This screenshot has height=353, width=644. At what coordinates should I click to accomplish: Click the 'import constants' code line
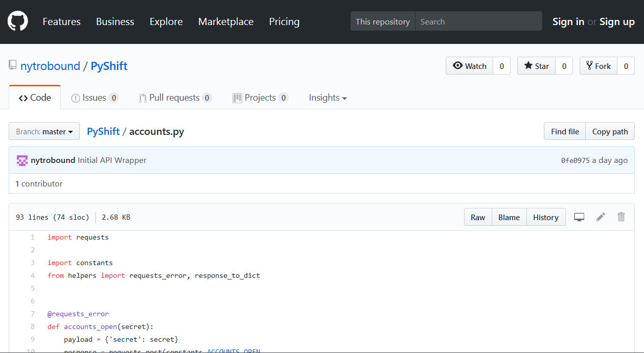coord(80,263)
